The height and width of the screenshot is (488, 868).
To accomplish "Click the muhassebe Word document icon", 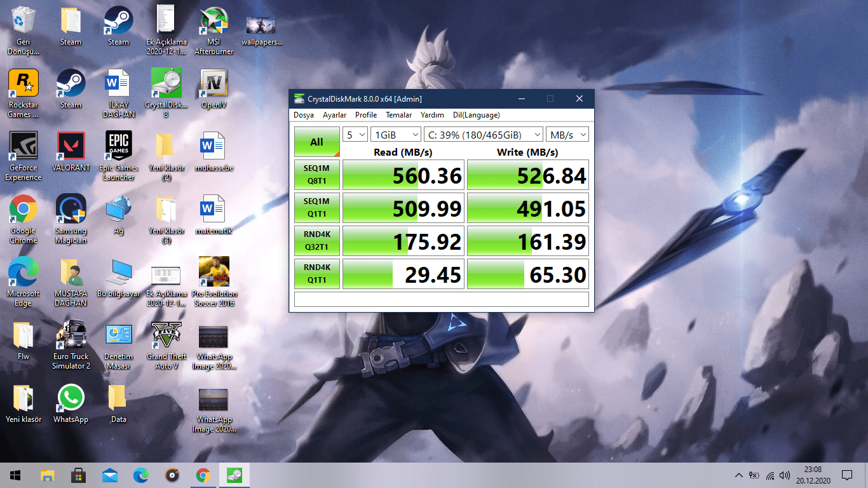I will [214, 152].
